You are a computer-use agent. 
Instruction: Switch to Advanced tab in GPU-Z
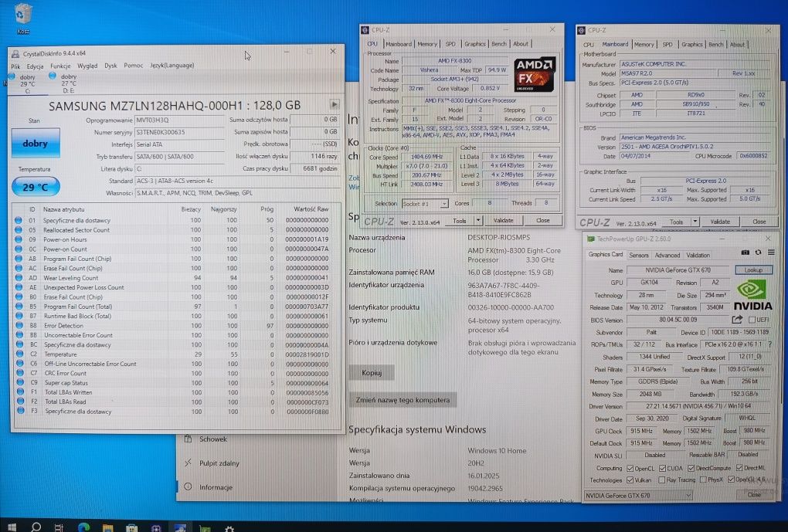tap(667, 256)
